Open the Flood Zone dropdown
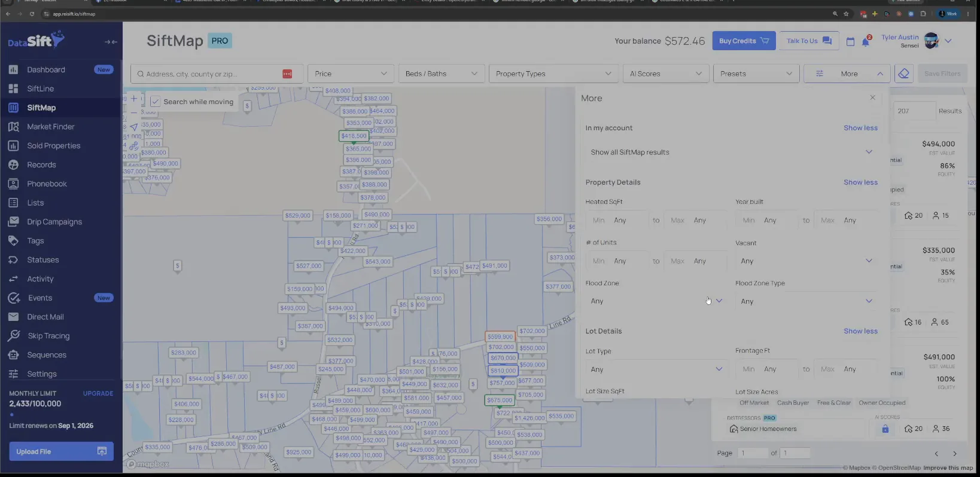980x477 pixels. point(656,301)
